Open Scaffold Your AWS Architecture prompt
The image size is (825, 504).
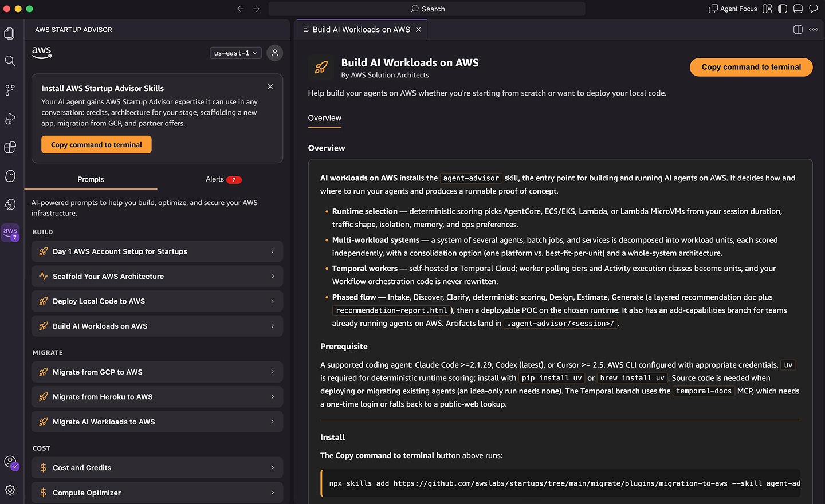[157, 276]
